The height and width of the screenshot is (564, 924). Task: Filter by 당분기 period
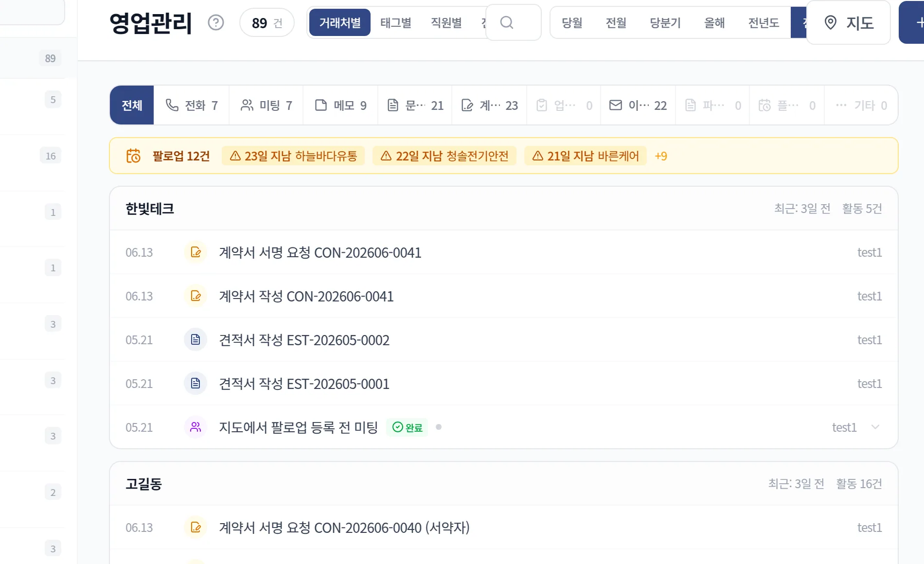coord(665,22)
